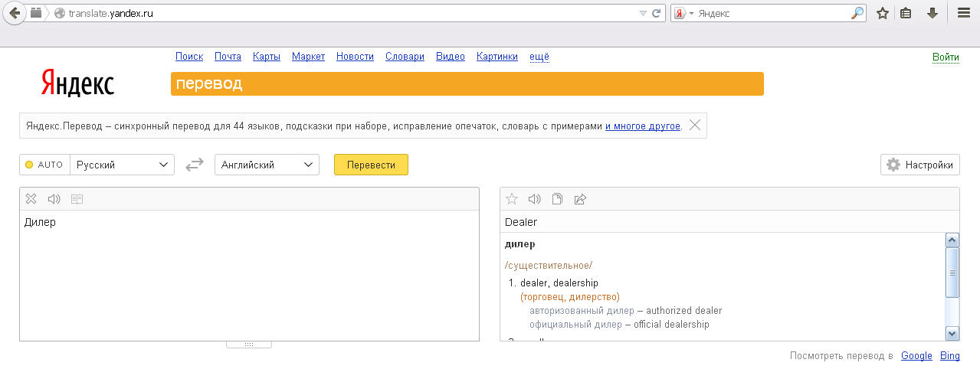This screenshot has height=392, width=980.
Task: Click the translate.yandex.ru address field
Action: [x=345, y=13]
